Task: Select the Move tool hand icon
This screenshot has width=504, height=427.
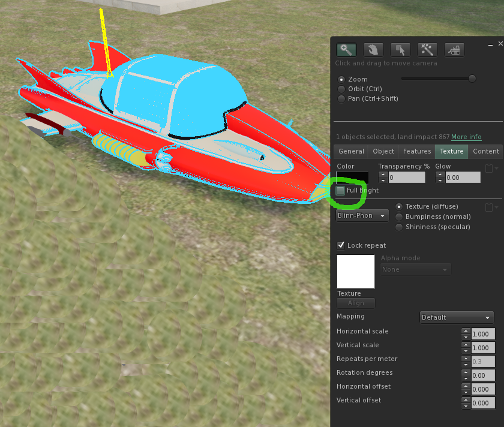Action: click(x=373, y=50)
